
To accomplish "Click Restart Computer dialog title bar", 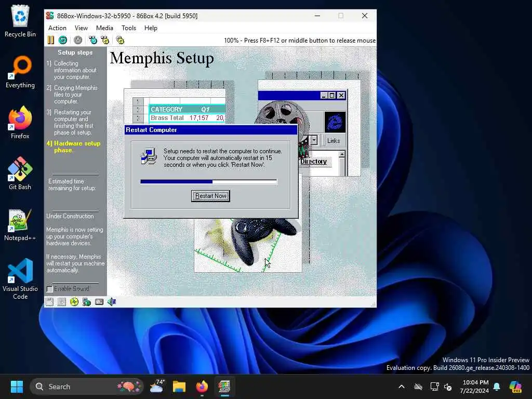I will tap(211, 129).
